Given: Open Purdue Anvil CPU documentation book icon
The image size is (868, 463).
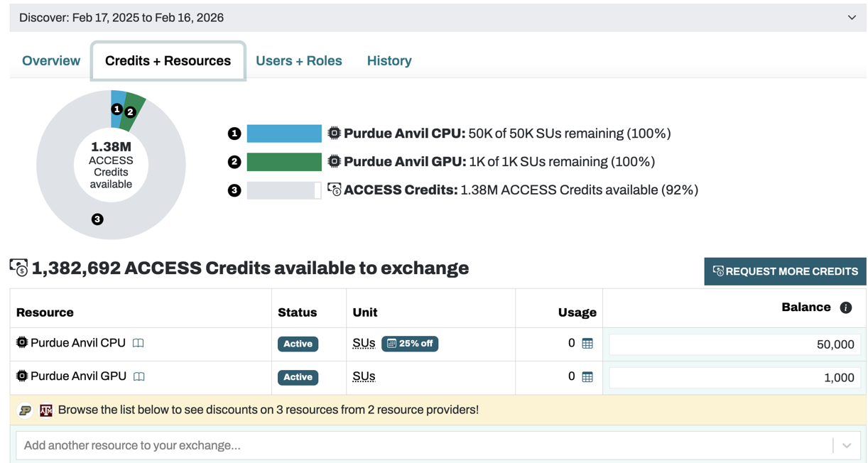Looking at the screenshot, I should [139, 343].
